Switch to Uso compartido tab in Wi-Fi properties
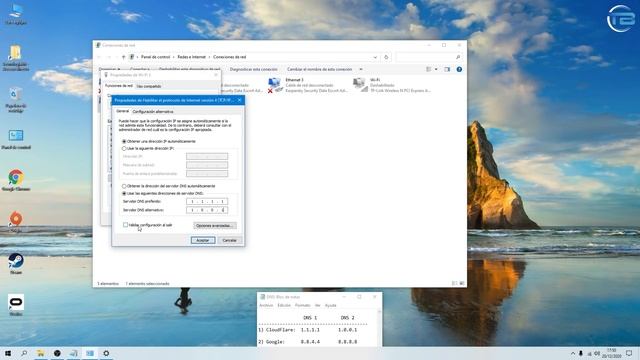The width and height of the screenshot is (640, 360). click(149, 86)
